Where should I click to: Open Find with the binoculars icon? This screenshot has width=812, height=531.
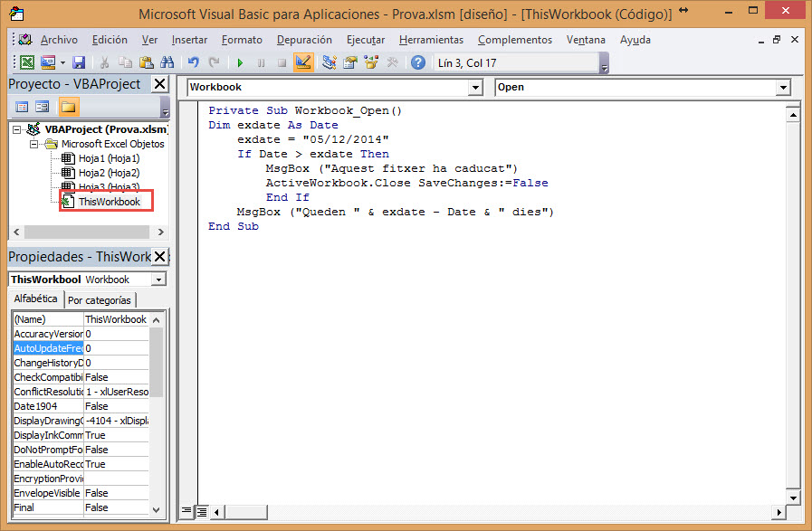click(x=167, y=62)
